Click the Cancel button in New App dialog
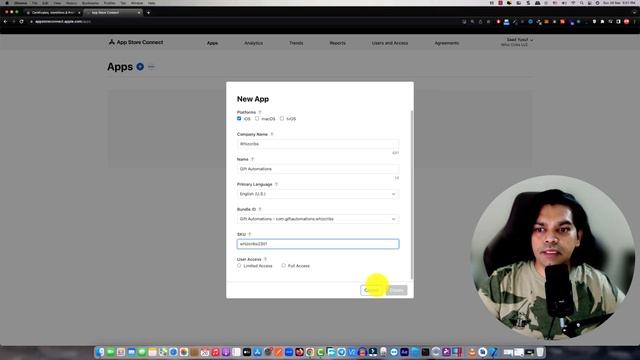The height and width of the screenshot is (360, 640). point(372,290)
